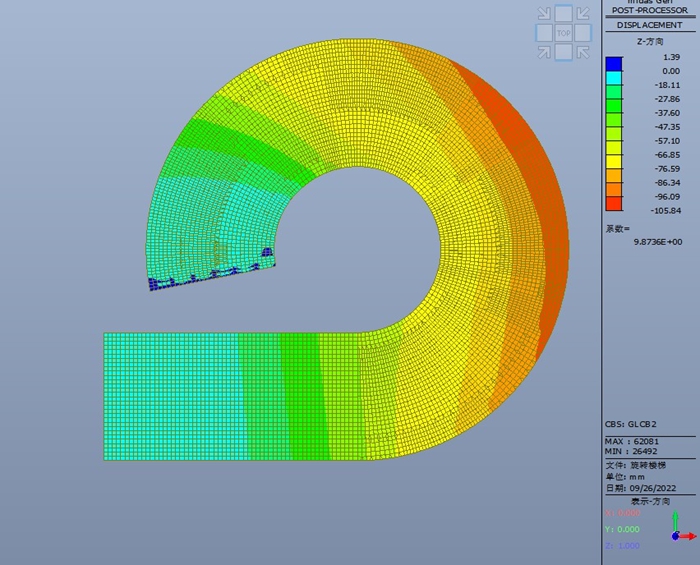Click the upper-right diagonal arrow in view navigator
This screenshot has width=700, height=565.
[584, 13]
